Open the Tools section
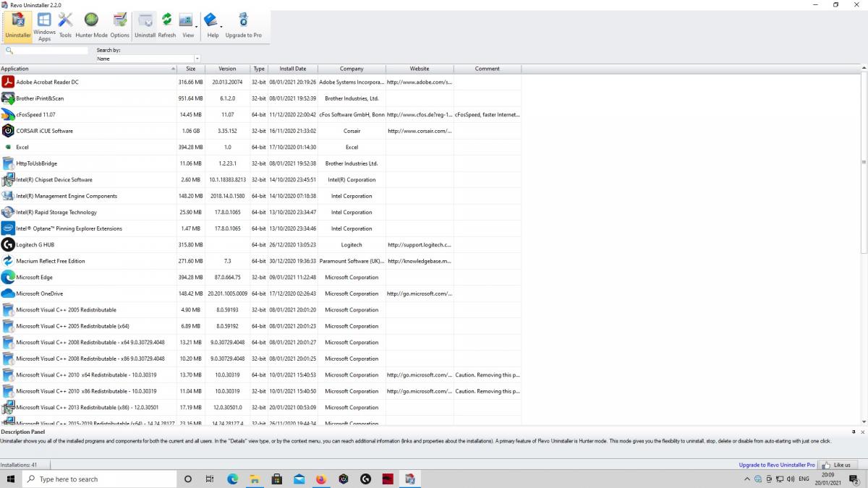Viewport: 868px width, 488px height. point(65,26)
